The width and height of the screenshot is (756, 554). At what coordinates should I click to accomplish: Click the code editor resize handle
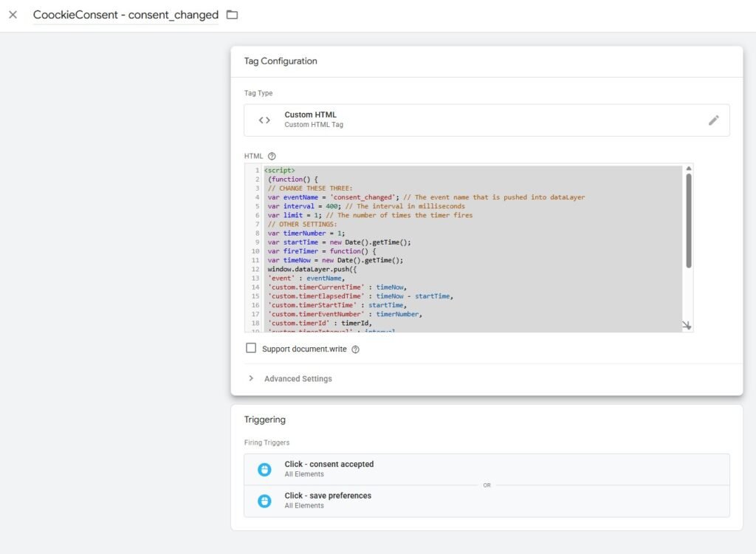(x=687, y=325)
